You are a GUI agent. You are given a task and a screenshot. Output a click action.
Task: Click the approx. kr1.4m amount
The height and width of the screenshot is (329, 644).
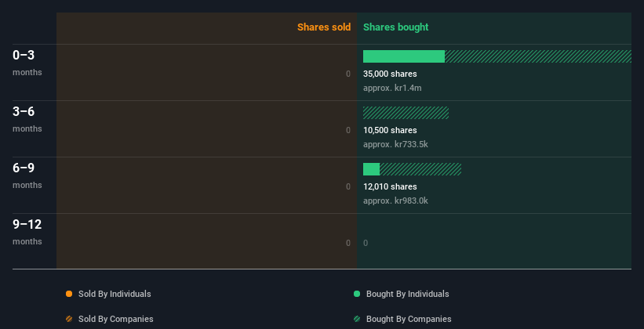[392, 89]
